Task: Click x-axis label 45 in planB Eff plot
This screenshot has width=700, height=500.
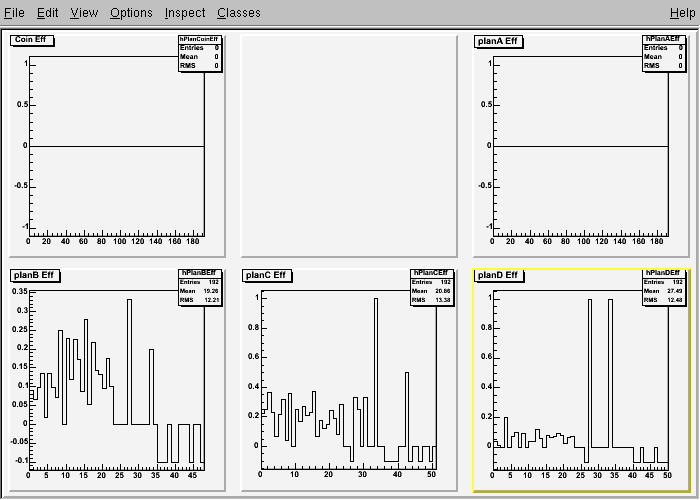Action: 192,475
